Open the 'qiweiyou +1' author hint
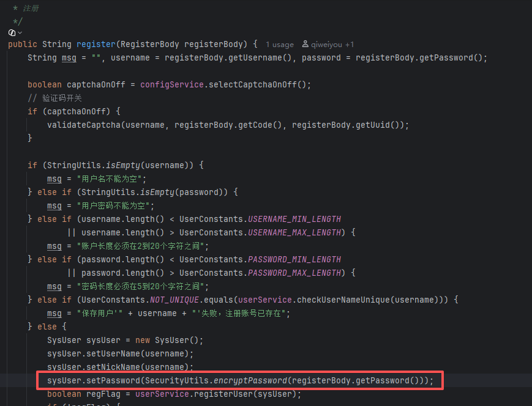Viewport: 532px width, 406px height. tap(332, 45)
